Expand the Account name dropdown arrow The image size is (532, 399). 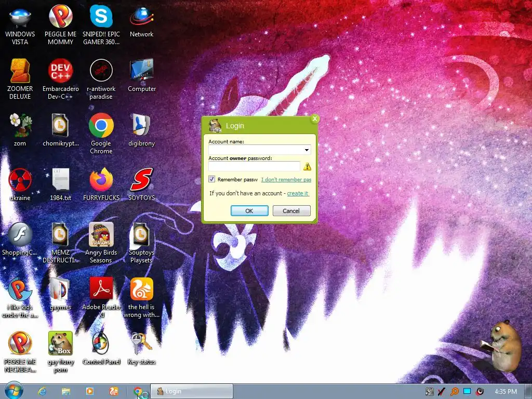(307, 150)
